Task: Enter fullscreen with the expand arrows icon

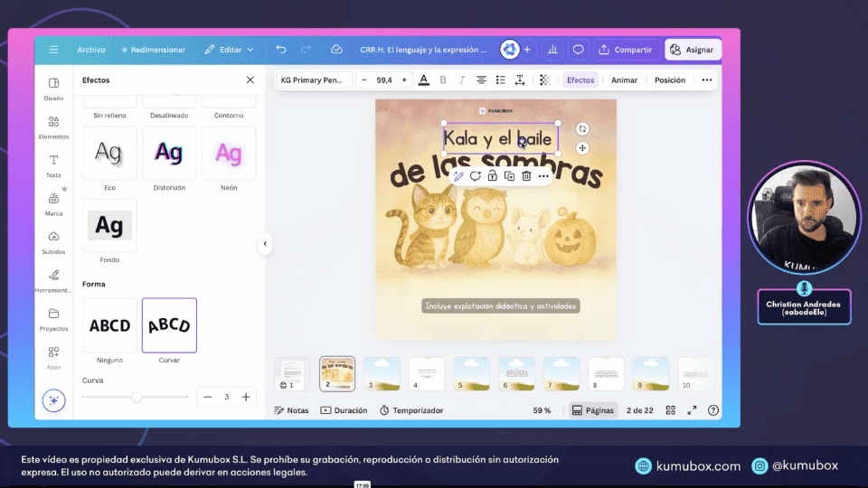Action: (x=692, y=410)
